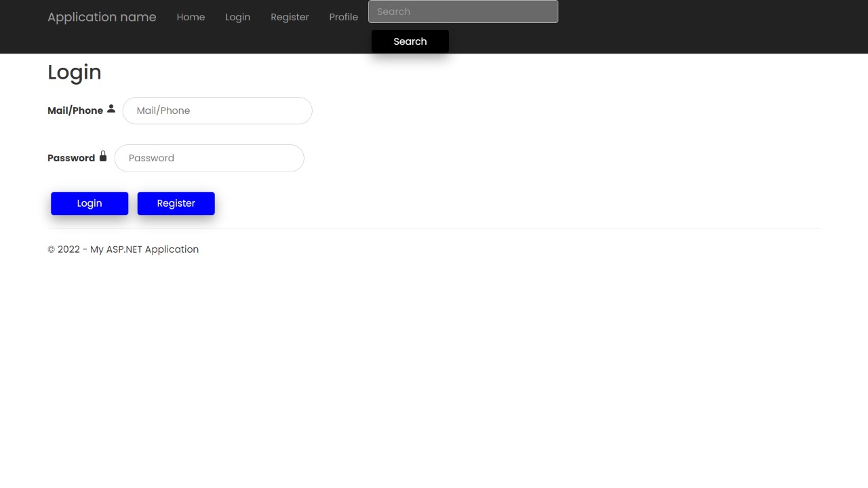The width and height of the screenshot is (868, 488).
Task: Focus the Search field in the navbar
Action: (463, 12)
